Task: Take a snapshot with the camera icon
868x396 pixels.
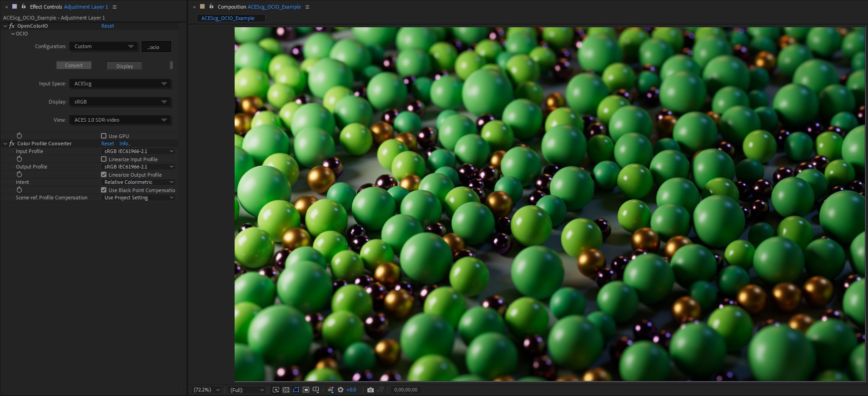Action: (x=371, y=390)
